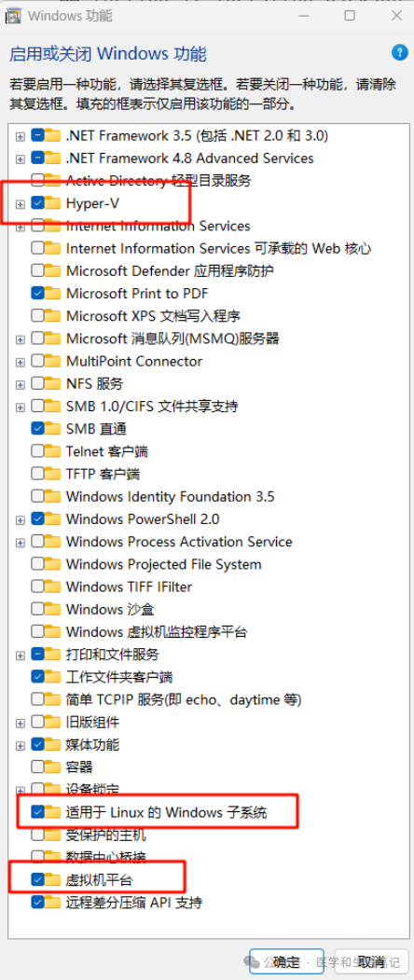
Task: Select the Windows 沙盒 folder icon
Action: click(52, 609)
